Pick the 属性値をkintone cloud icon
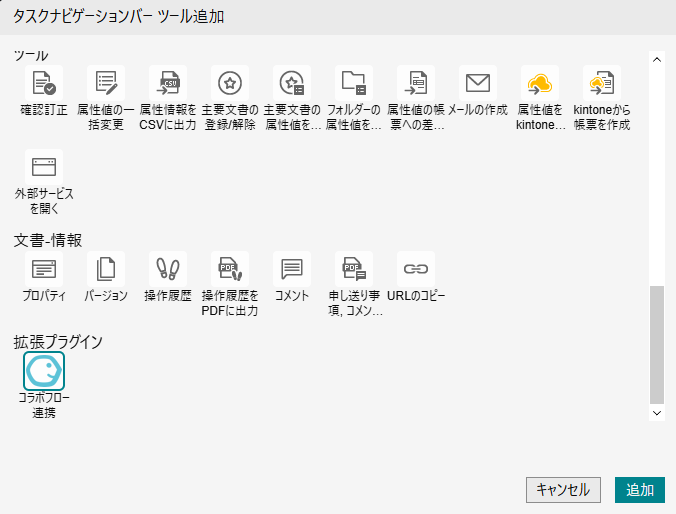676x514 pixels. coord(540,83)
